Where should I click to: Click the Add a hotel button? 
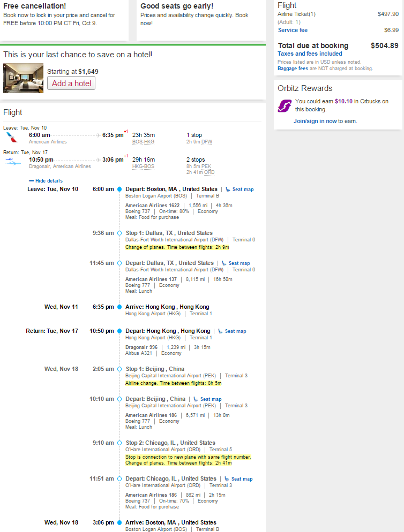[71, 83]
